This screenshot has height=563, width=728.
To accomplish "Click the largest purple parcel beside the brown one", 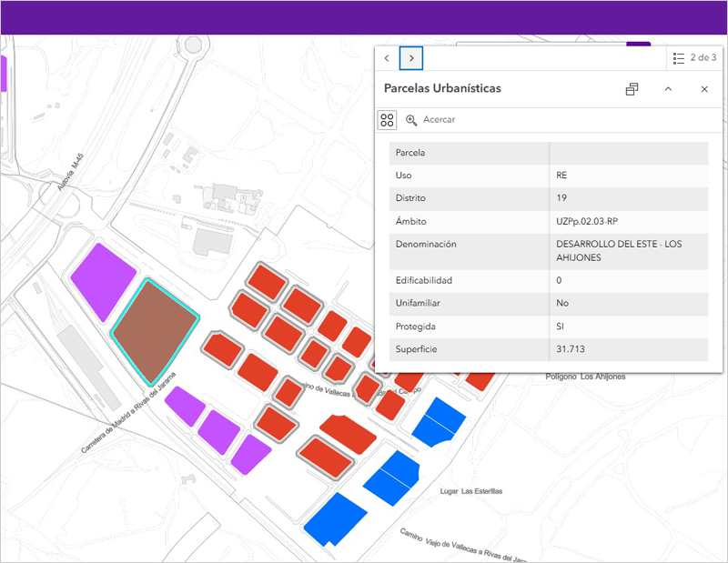I will [103, 281].
